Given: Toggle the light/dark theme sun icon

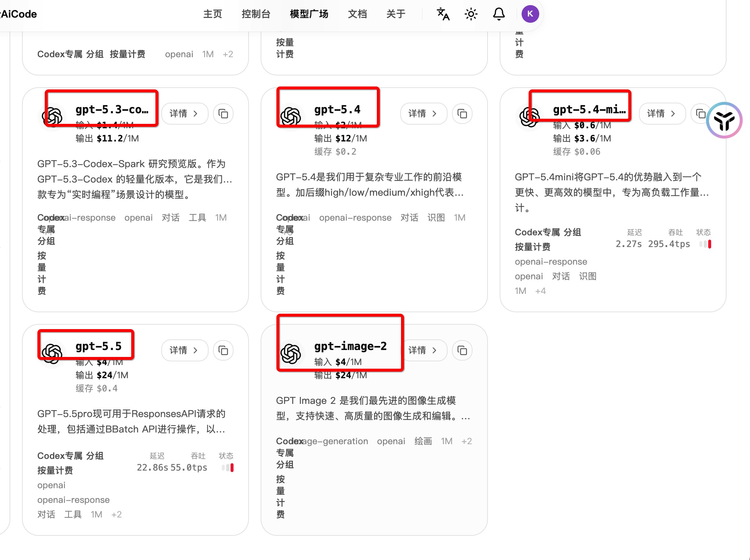Looking at the screenshot, I should tap(471, 14).
